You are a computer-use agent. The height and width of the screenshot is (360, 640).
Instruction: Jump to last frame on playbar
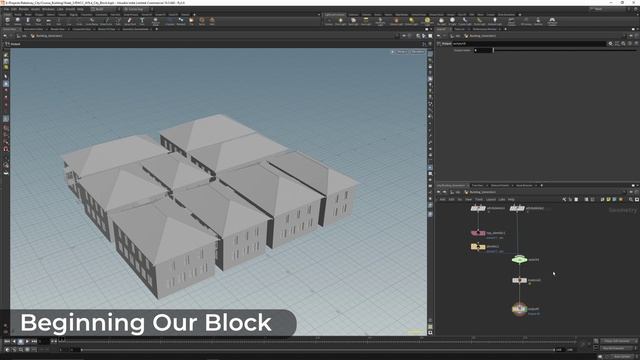(34, 341)
